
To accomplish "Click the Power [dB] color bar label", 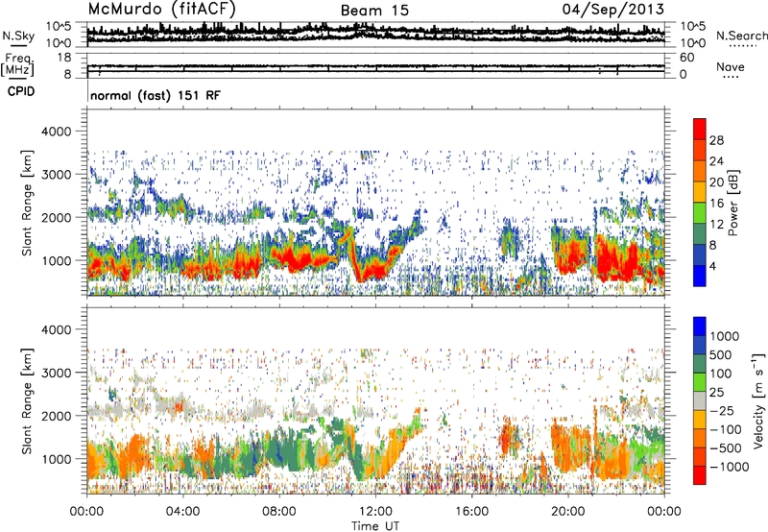I will tap(733, 203).
